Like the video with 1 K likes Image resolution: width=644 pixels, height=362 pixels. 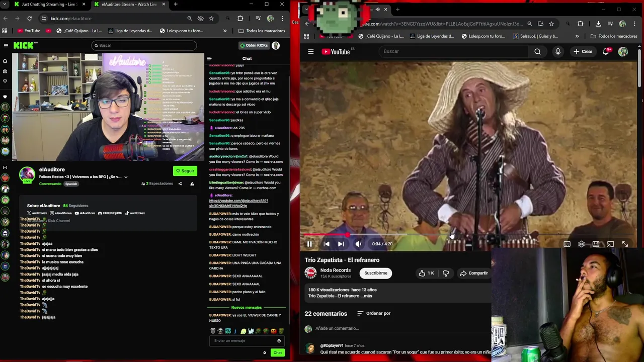click(x=426, y=273)
